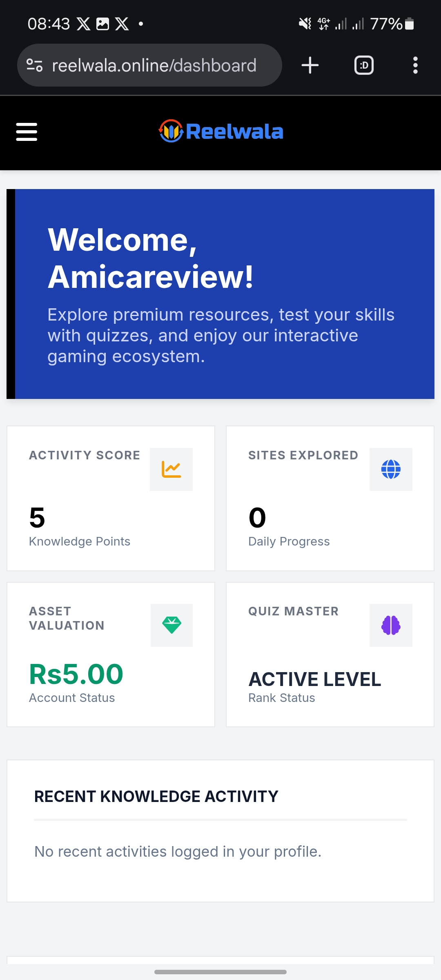Click the Welcome, Amicareview! banner heading
This screenshot has height=980, width=441.
tap(151, 258)
